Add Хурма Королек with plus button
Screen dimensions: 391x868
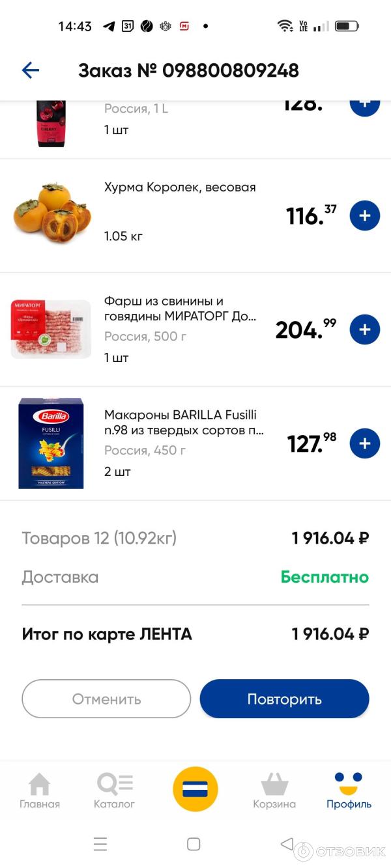click(x=364, y=216)
